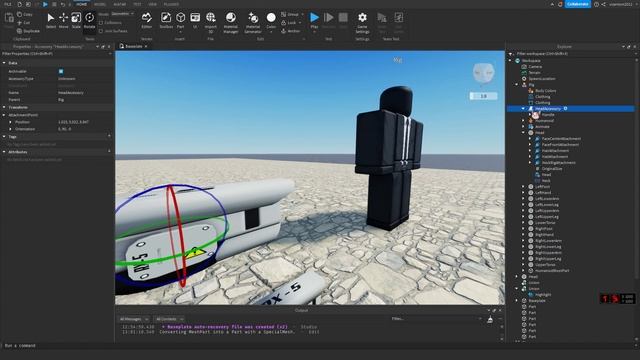Screen dimensions: 640x360
Task: Click the Explorer filter funnel icon
Action: tap(511, 53)
